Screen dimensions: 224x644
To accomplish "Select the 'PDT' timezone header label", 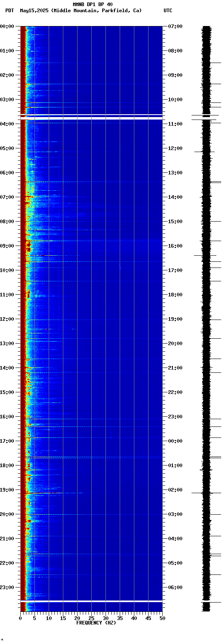I will pyautogui.click(x=9, y=11).
